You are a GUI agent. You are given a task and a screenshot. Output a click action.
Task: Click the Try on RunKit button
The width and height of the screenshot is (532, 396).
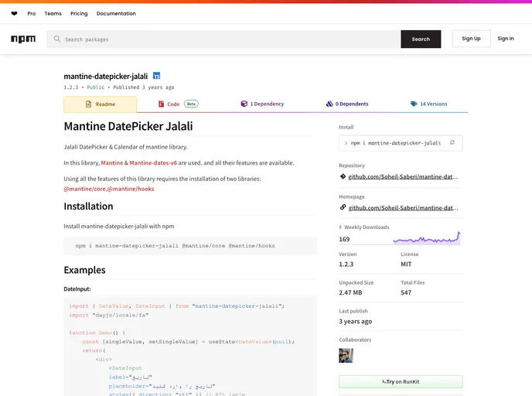point(401,382)
